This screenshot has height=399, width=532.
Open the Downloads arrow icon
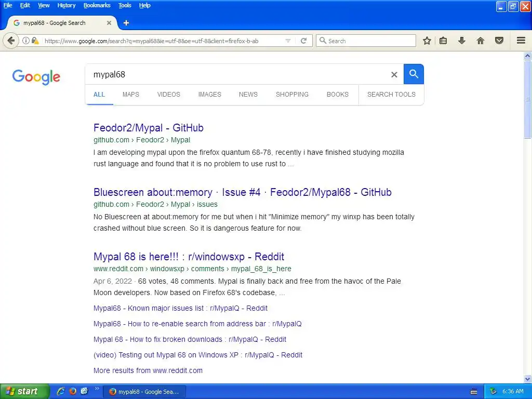pos(462,41)
